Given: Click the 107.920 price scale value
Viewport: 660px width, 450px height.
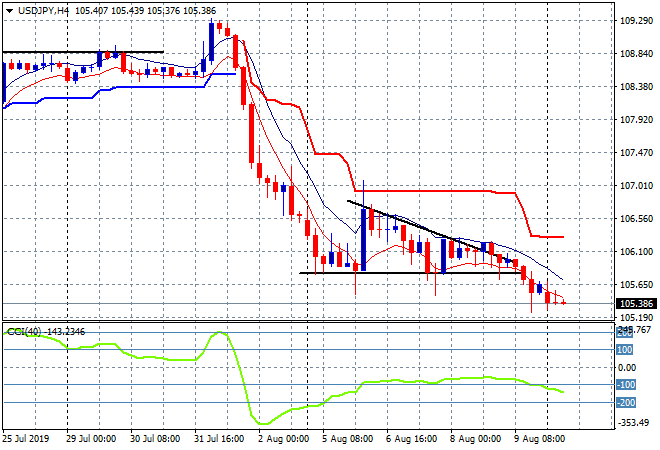Looking at the screenshot, I should [x=636, y=120].
